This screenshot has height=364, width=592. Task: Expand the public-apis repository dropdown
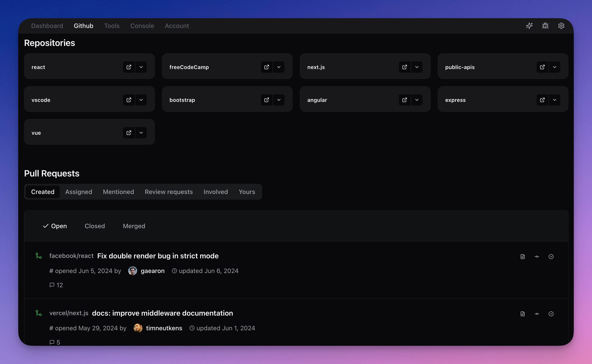(555, 67)
